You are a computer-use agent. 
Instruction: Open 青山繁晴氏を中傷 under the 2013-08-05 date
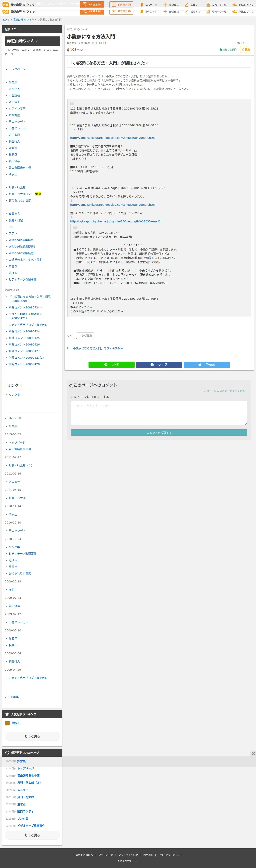coord(20,449)
